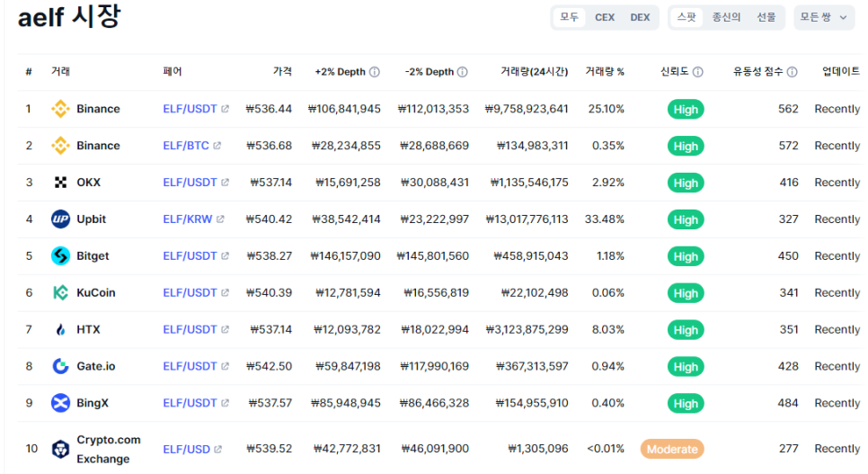868x474 pixels.
Task: Click Recently in the HTX row
Action: coord(837,330)
